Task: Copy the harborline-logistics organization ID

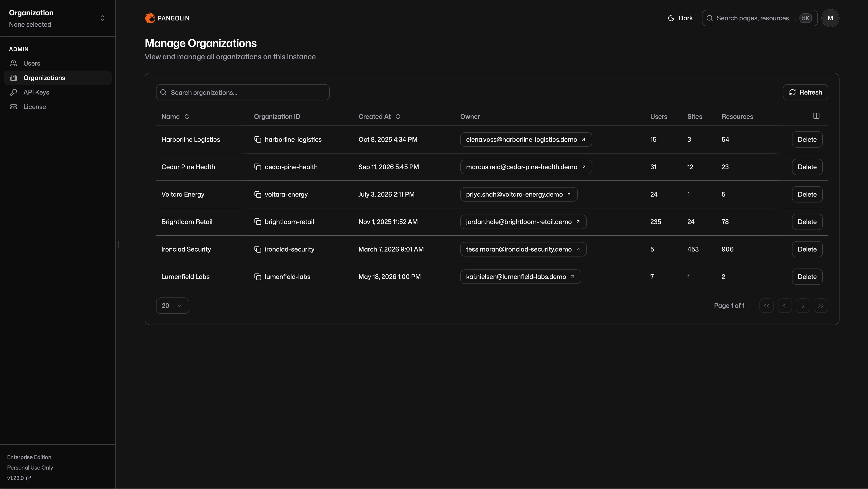Action: coord(258,140)
